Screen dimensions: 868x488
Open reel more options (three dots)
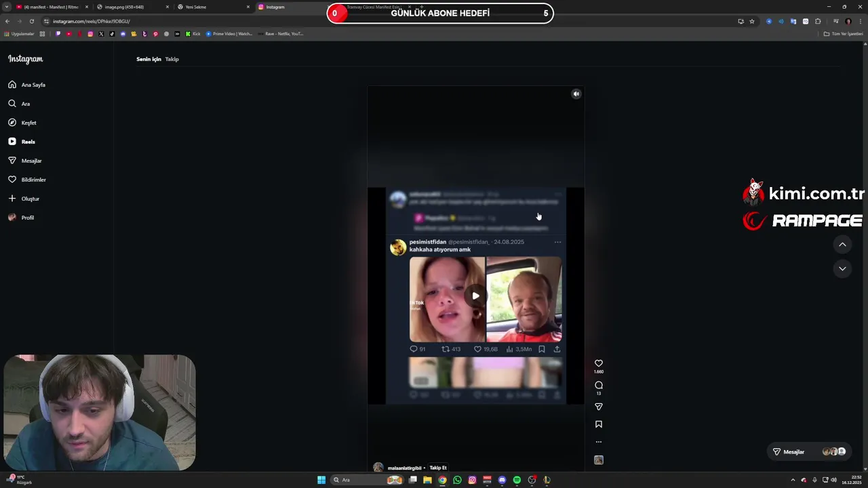pyautogui.click(x=598, y=442)
